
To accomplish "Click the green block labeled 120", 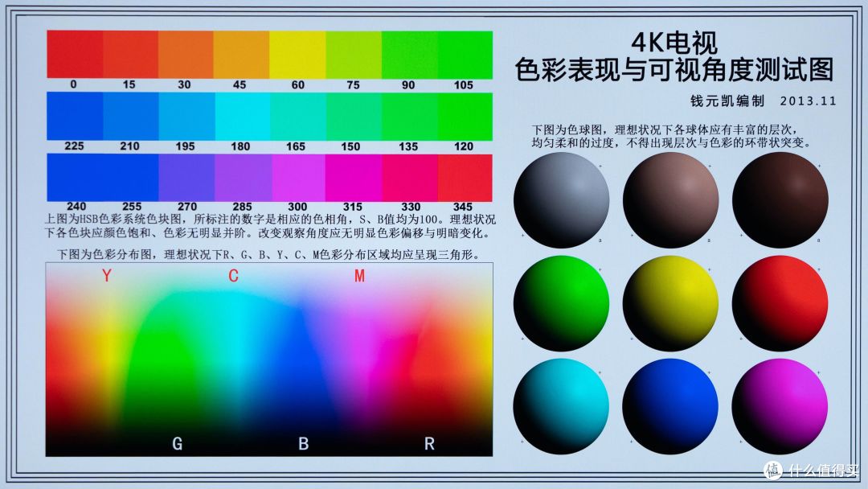I will click(465, 117).
